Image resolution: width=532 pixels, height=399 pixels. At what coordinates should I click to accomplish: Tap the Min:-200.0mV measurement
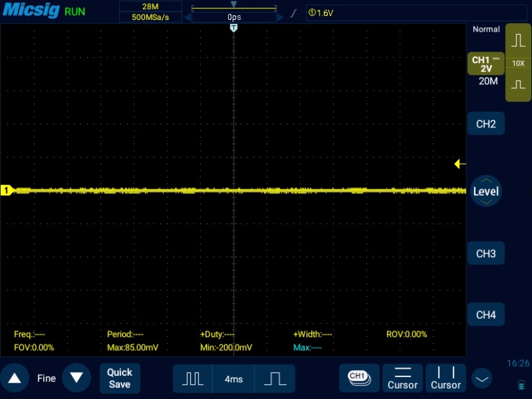pos(226,348)
